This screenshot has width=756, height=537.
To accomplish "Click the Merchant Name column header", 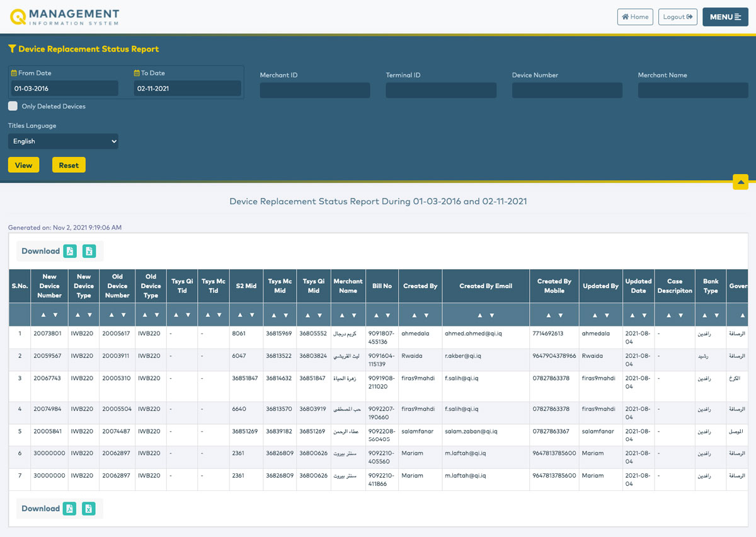I will [x=348, y=286].
